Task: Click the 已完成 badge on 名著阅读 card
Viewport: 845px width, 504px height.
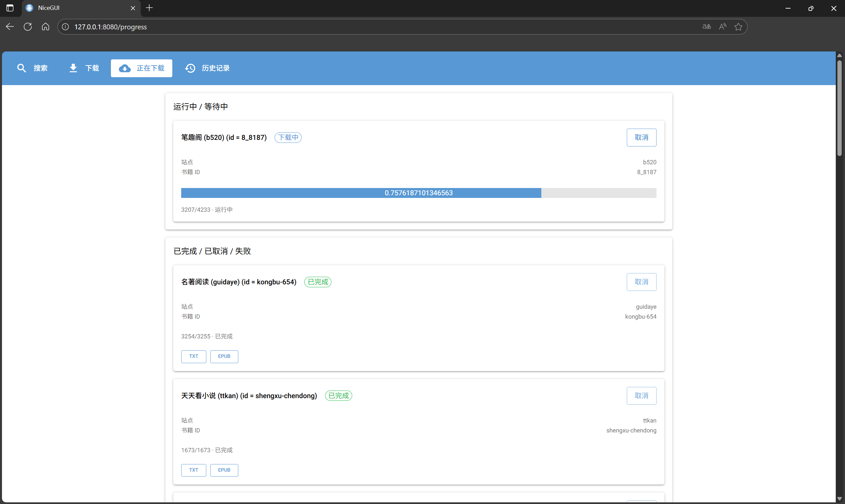Action: 317,282
